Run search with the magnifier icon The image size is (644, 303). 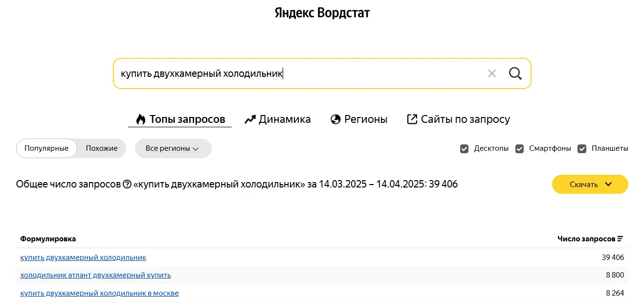(x=515, y=73)
